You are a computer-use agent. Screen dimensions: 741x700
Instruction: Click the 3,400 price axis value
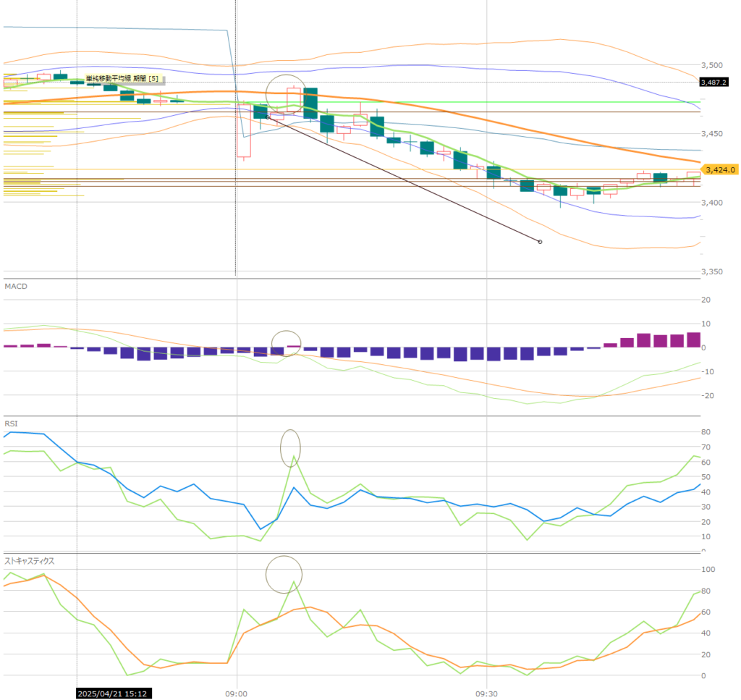click(712, 203)
